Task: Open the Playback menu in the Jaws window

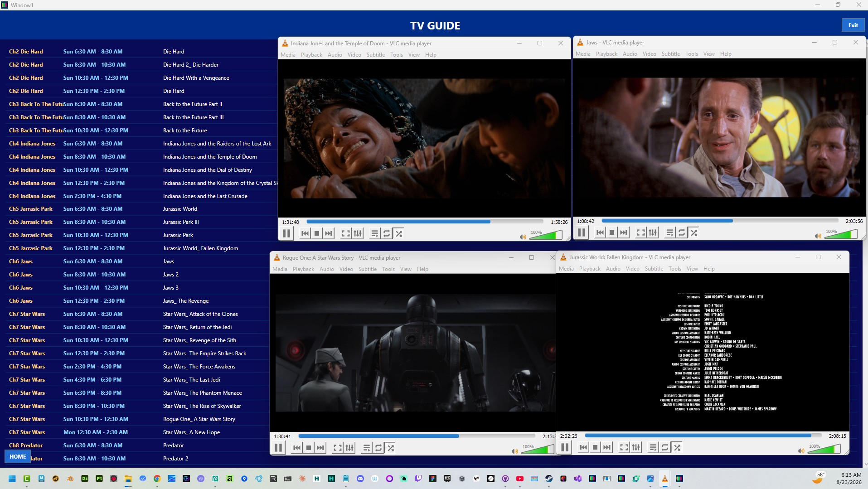Action: click(x=606, y=54)
